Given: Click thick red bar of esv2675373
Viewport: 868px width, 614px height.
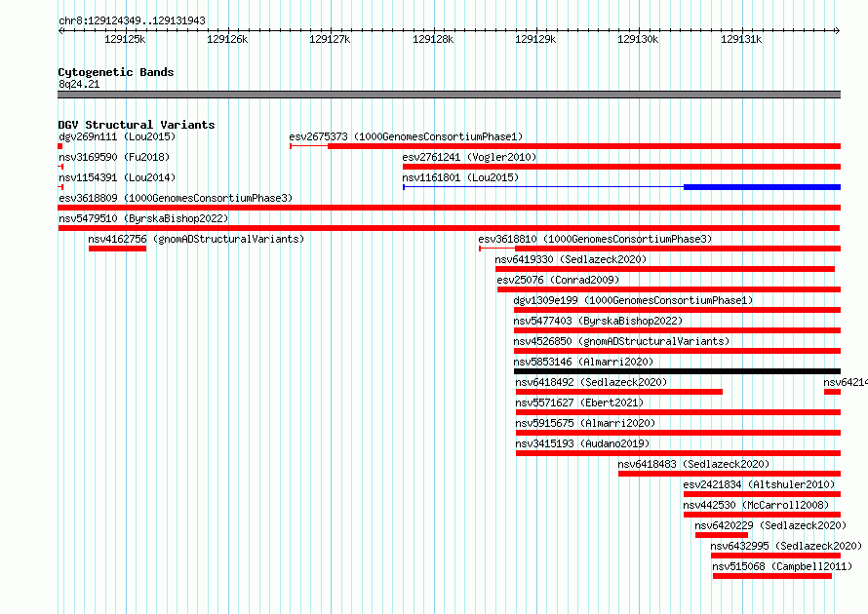Looking at the screenshot, I should click(x=584, y=146).
